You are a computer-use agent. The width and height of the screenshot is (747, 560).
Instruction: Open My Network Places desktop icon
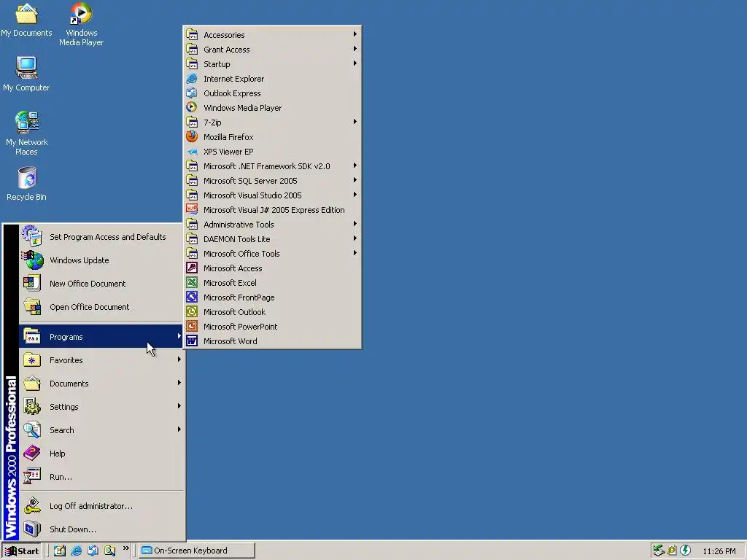[x=27, y=133]
